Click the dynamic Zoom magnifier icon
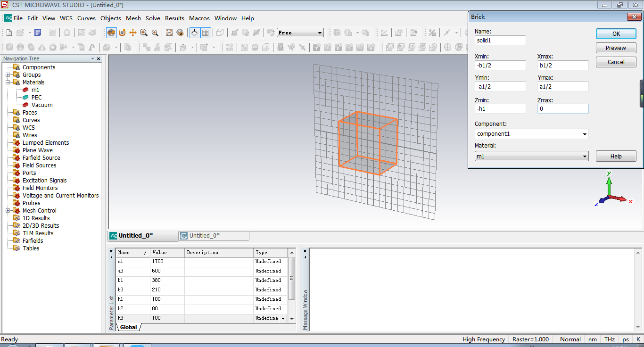 (x=143, y=33)
